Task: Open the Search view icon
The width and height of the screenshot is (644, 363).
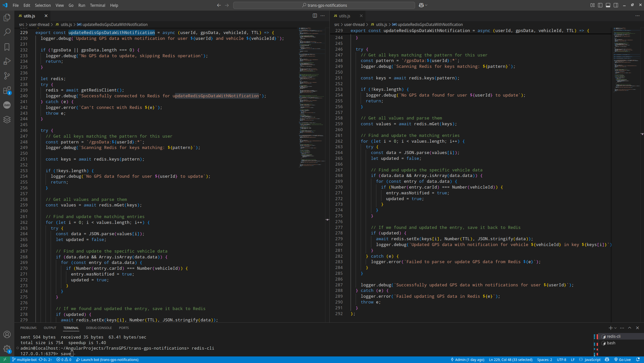Action: click(7, 32)
